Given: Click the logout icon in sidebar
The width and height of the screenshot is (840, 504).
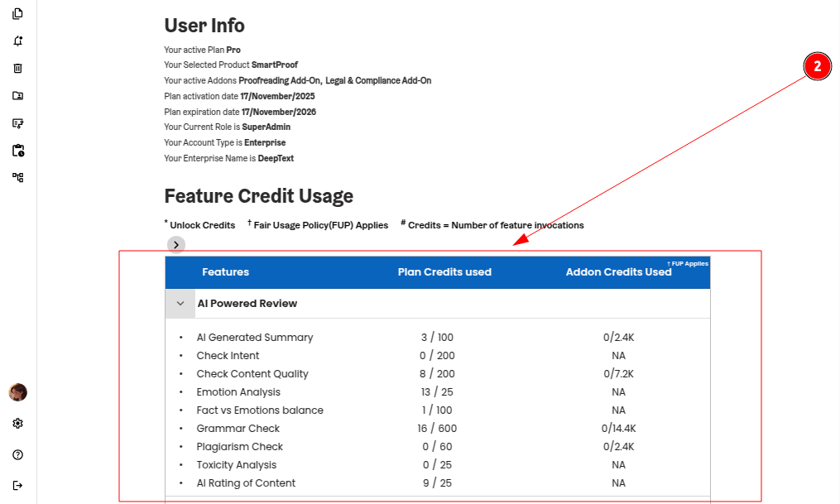Looking at the screenshot, I should pyautogui.click(x=18, y=485).
